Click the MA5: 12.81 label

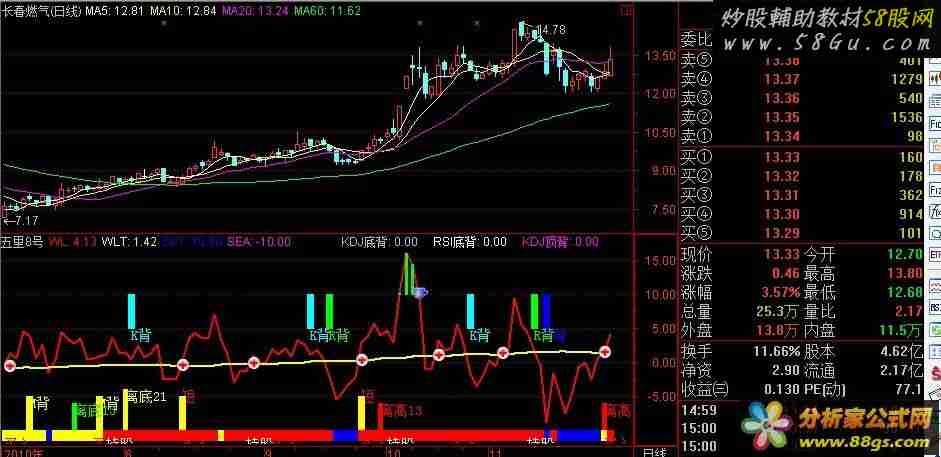coord(113,10)
